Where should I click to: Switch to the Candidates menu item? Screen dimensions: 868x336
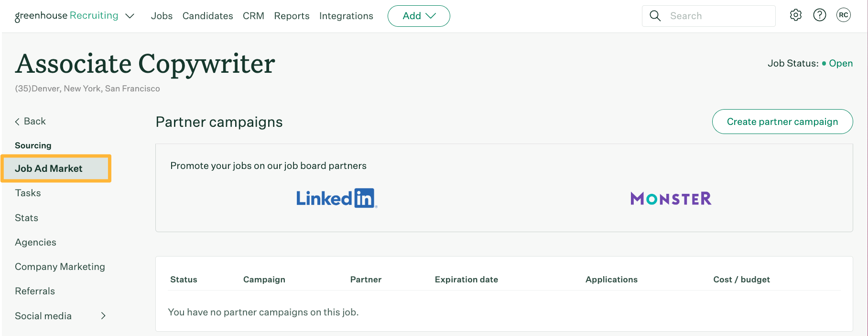click(207, 16)
